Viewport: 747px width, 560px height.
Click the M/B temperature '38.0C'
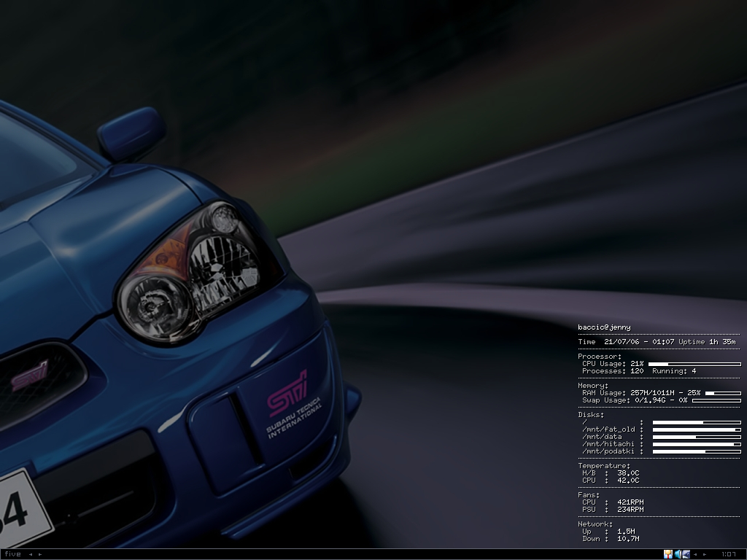(628, 473)
